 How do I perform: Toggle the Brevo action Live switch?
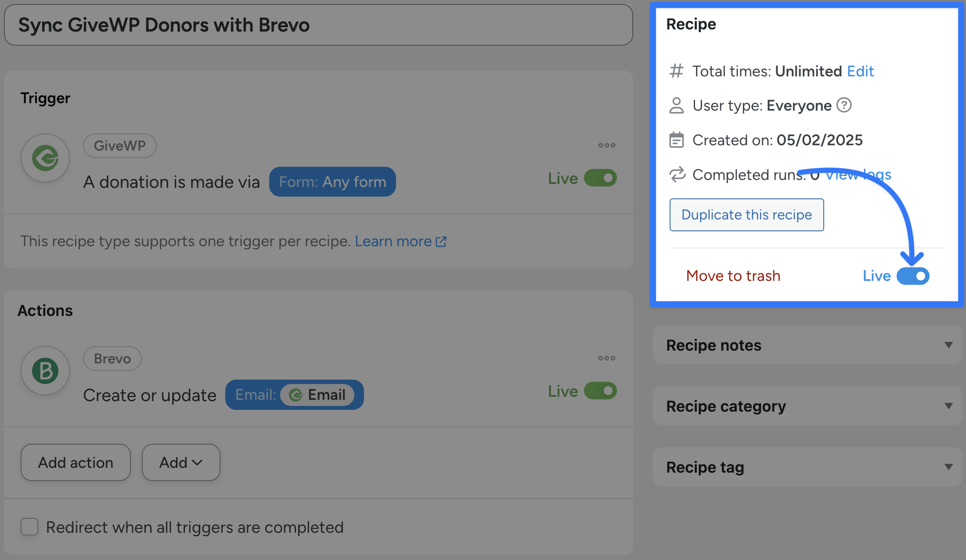click(x=600, y=391)
